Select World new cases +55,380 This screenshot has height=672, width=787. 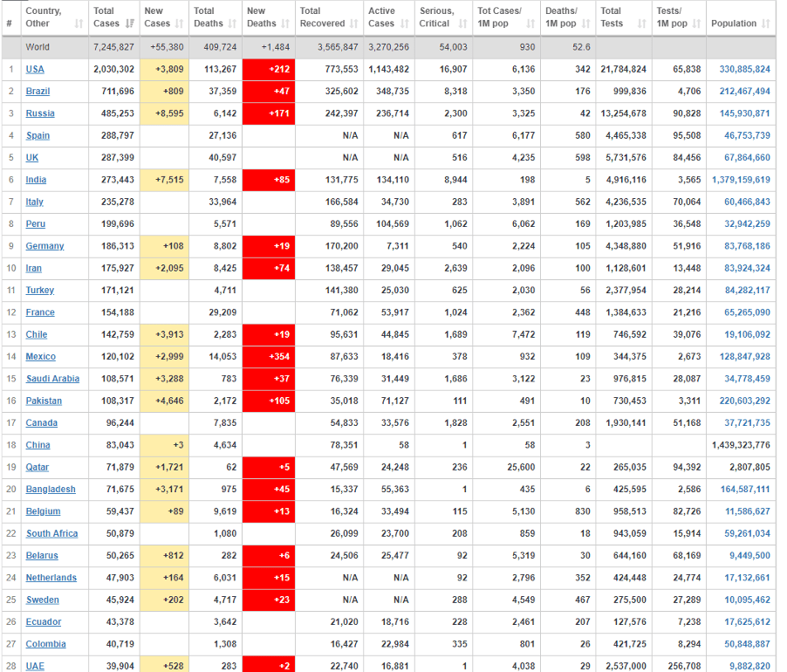pyautogui.click(x=167, y=47)
